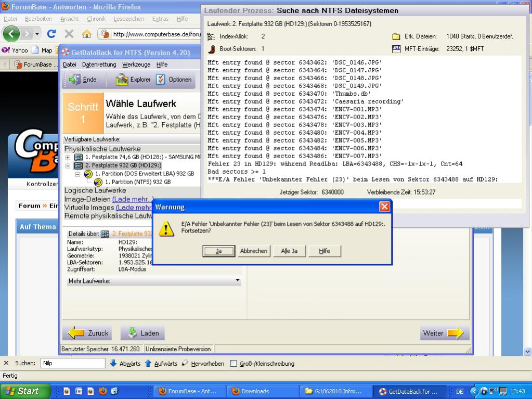Click Ende toolbar button in GetDataBack
Screen dimensions: 532x399
83,80
